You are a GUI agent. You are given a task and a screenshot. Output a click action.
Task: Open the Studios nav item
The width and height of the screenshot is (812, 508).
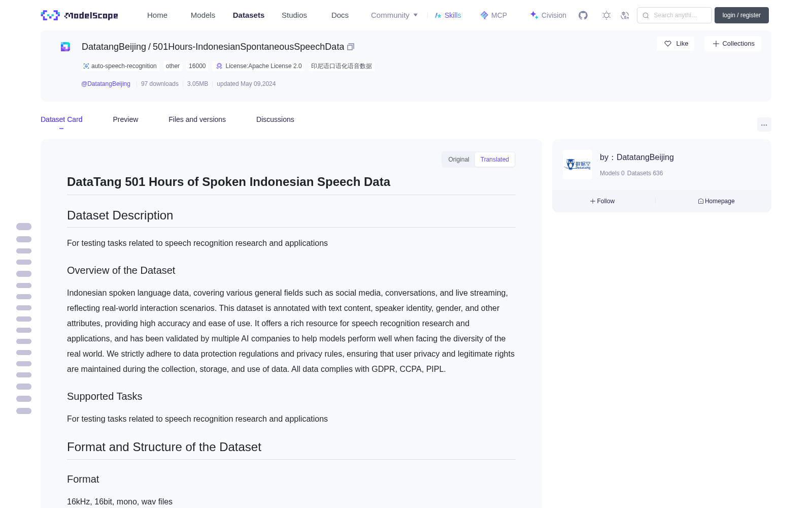(x=294, y=15)
